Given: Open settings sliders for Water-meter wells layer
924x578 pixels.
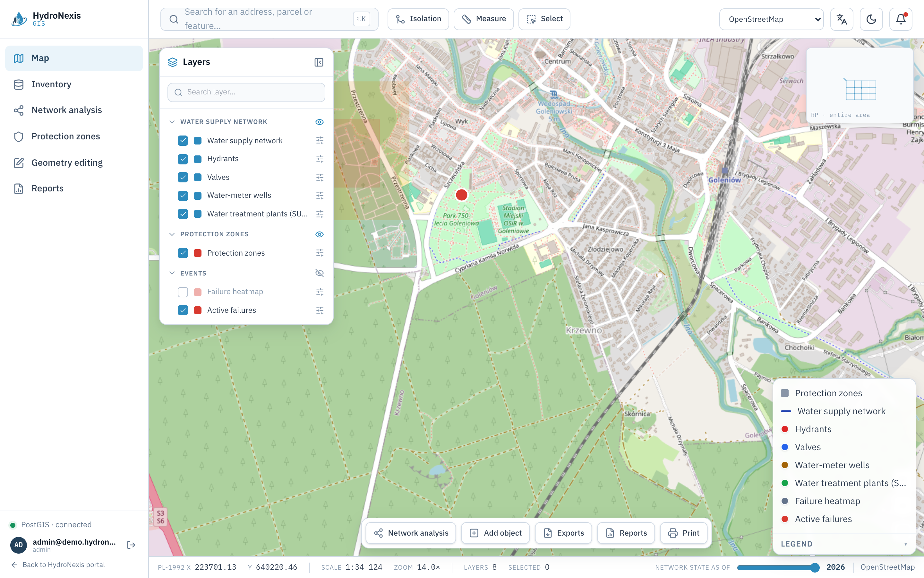Looking at the screenshot, I should pos(320,195).
